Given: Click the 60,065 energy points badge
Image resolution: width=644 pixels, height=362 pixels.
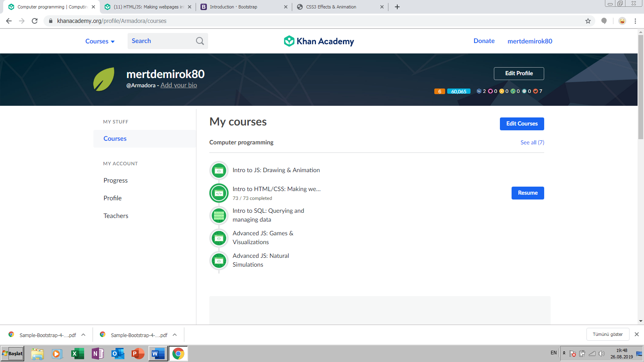Looking at the screenshot, I should click(x=459, y=91).
